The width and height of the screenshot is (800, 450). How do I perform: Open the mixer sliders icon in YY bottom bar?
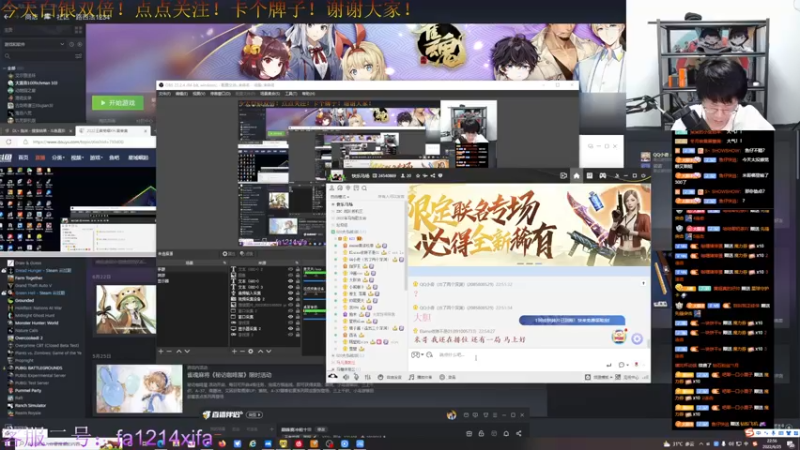367,377
